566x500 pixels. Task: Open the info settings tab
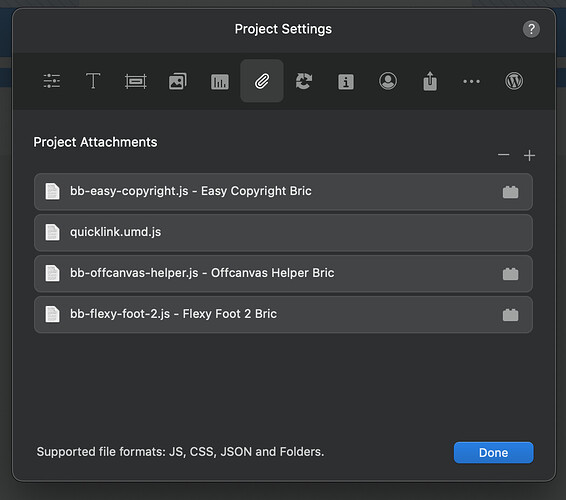(x=346, y=82)
